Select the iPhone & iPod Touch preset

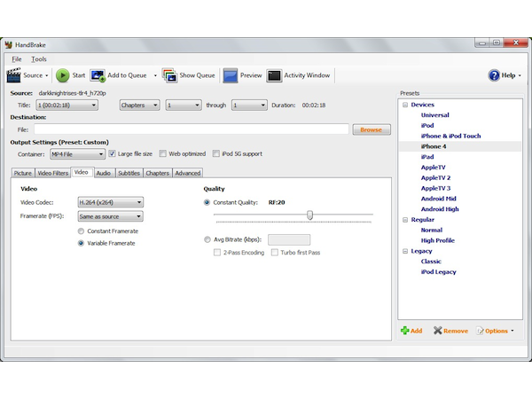[x=451, y=136]
